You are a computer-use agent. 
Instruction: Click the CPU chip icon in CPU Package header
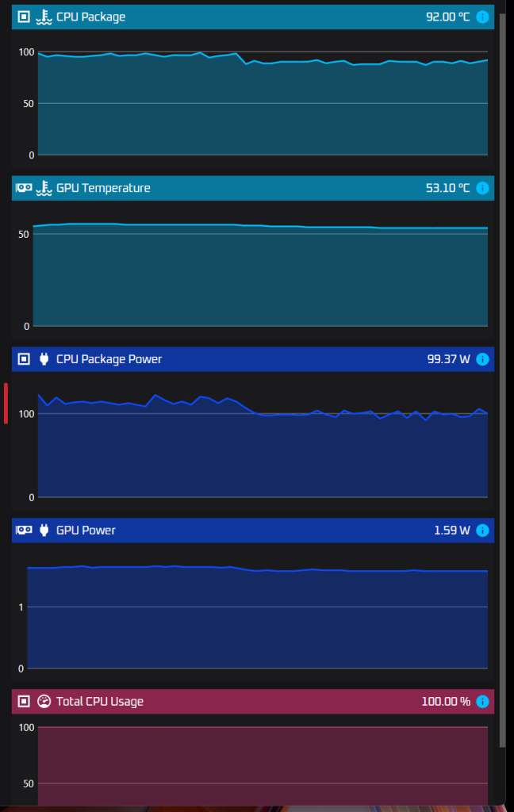(x=24, y=17)
